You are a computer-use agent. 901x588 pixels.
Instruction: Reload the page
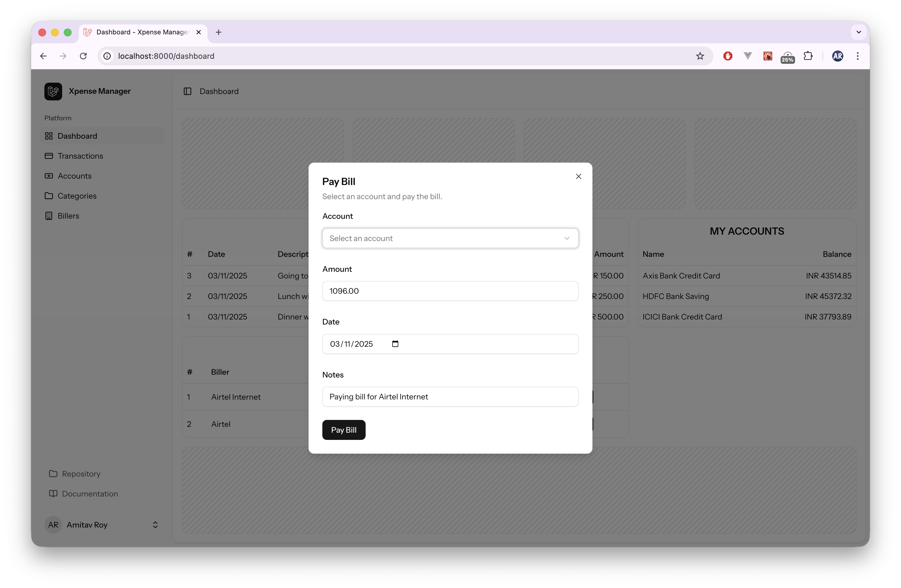(x=83, y=56)
